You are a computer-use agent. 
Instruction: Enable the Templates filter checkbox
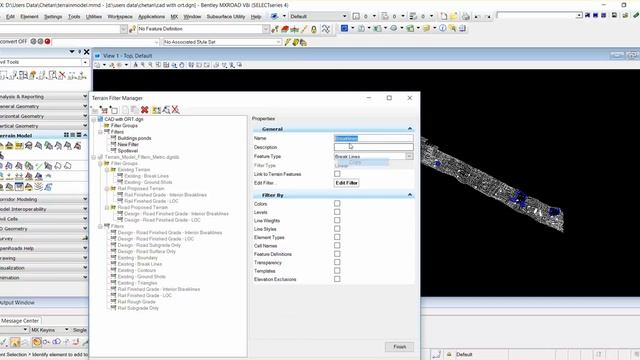coord(337,271)
